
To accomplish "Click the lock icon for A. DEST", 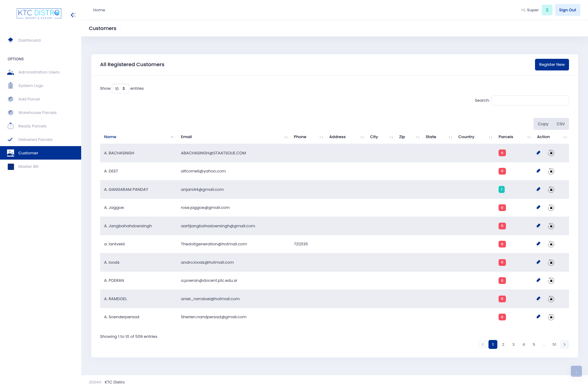I will coord(551,171).
